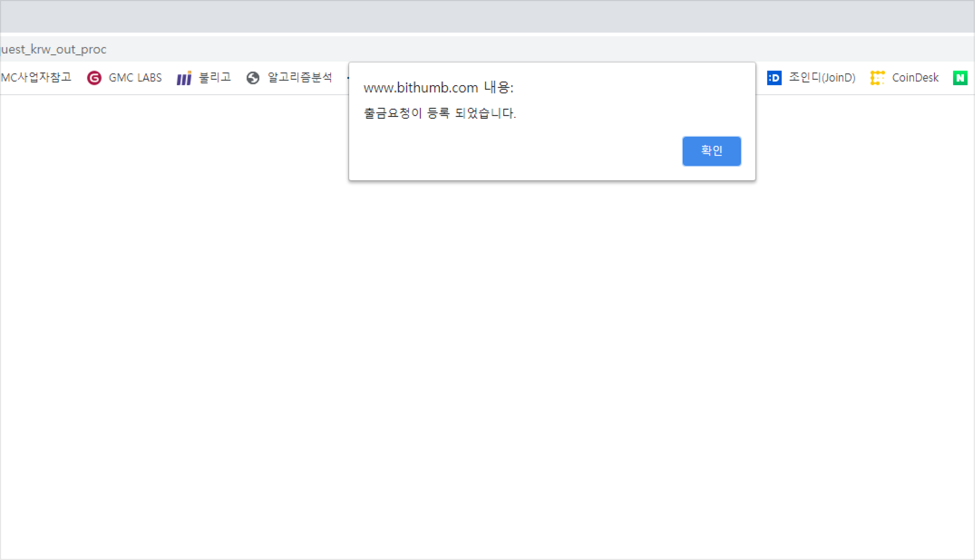975x560 pixels.
Task: Open the GMC LABS bookmark label
Action: pyautogui.click(x=135, y=78)
